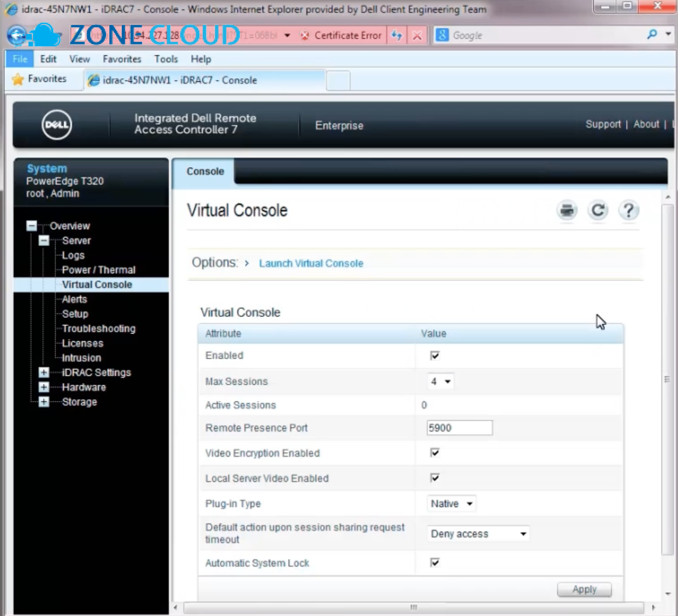Open the Edit menu

pos(48,59)
